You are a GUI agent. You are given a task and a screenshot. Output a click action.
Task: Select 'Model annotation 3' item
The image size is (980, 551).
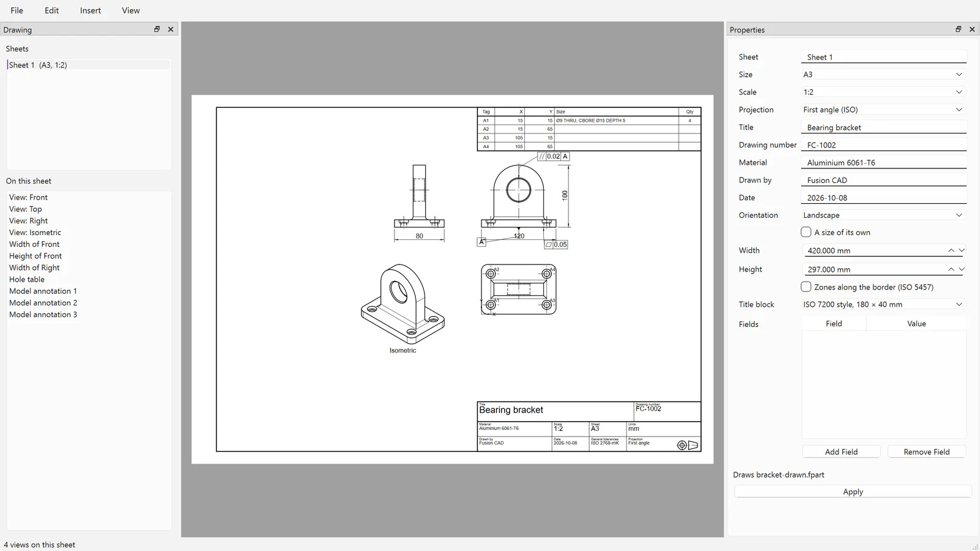[89, 315]
